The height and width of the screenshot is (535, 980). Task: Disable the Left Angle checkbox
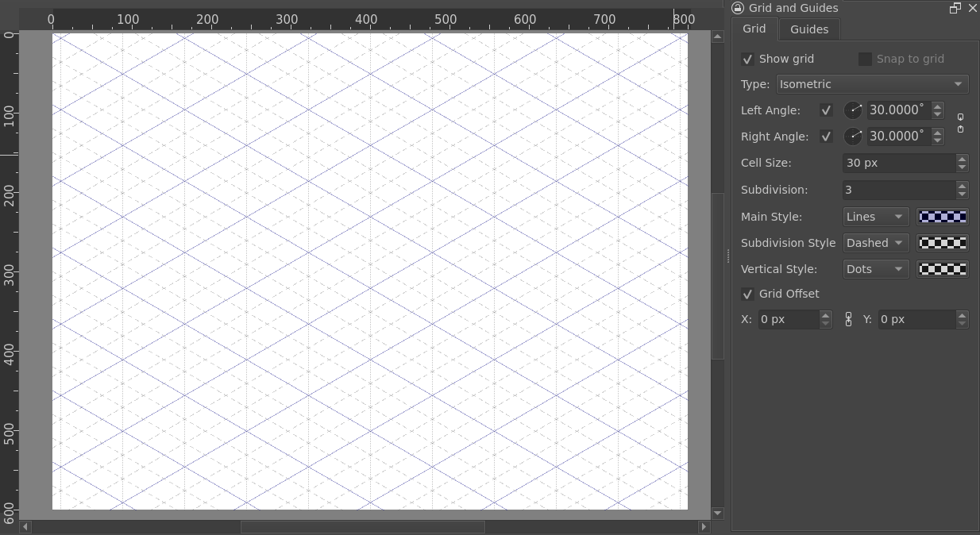point(826,110)
